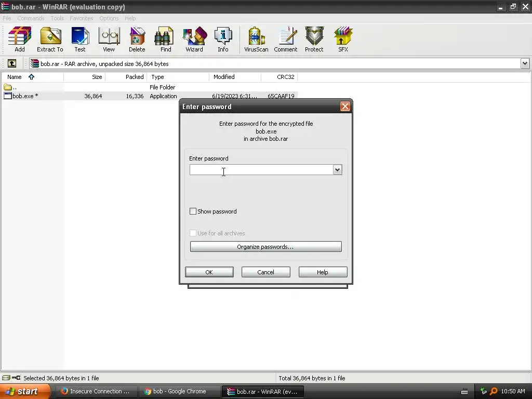Click the Cancel button
Image resolution: width=532 pixels, height=399 pixels.
coord(265,272)
